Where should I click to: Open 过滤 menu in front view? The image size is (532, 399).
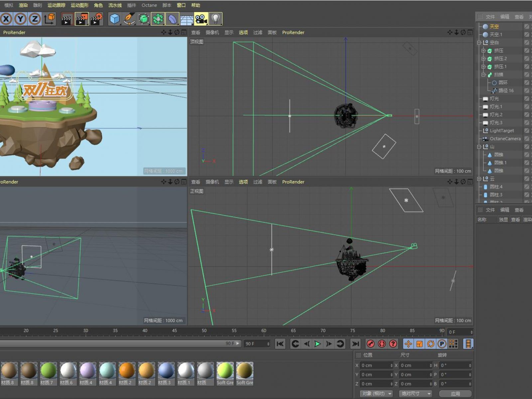[258, 182]
